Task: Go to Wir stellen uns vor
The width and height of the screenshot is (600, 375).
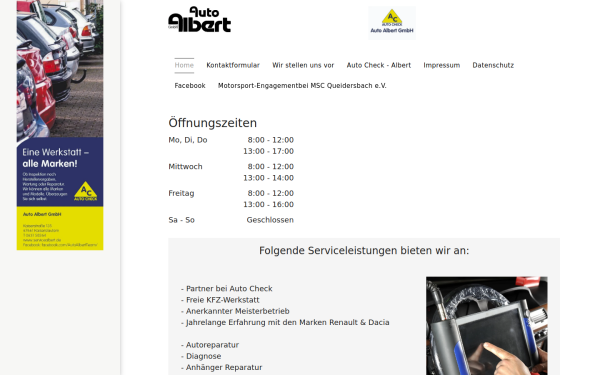Action: 303,65
